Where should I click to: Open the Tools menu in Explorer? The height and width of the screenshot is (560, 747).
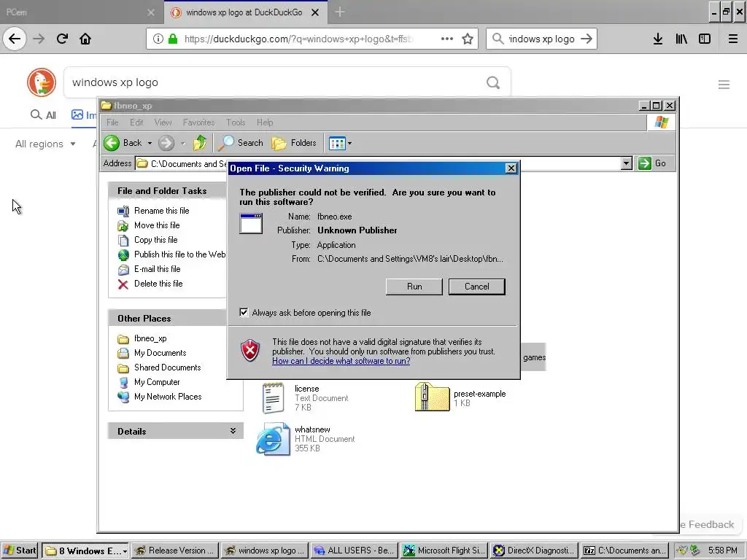pos(236,122)
